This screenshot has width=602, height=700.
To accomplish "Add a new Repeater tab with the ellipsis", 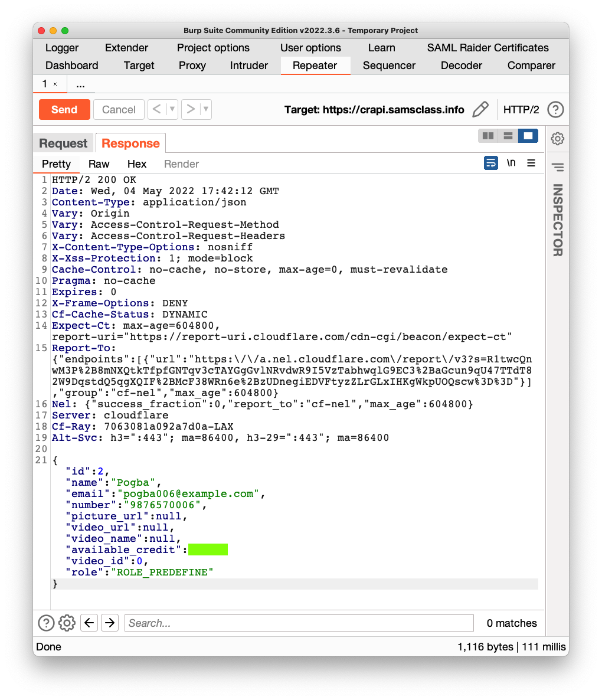I will coord(80,84).
